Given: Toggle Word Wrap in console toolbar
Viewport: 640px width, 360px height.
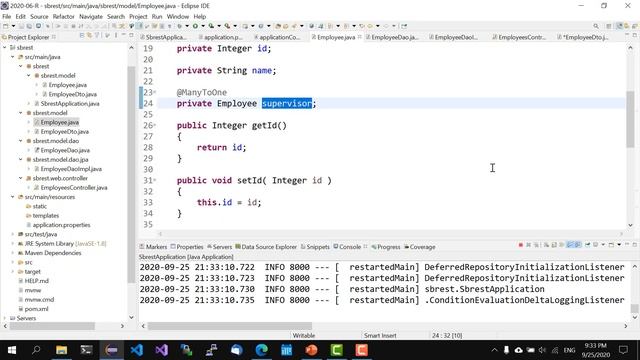Looking at the screenshot, I should pyautogui.click(x=562, y=245).
